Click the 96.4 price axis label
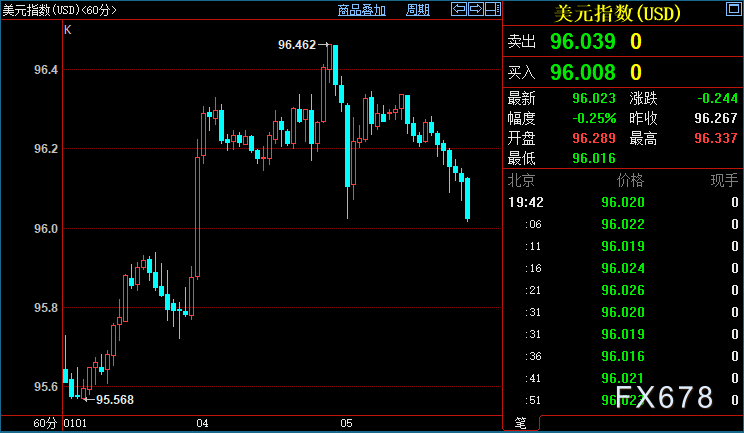 46,70
